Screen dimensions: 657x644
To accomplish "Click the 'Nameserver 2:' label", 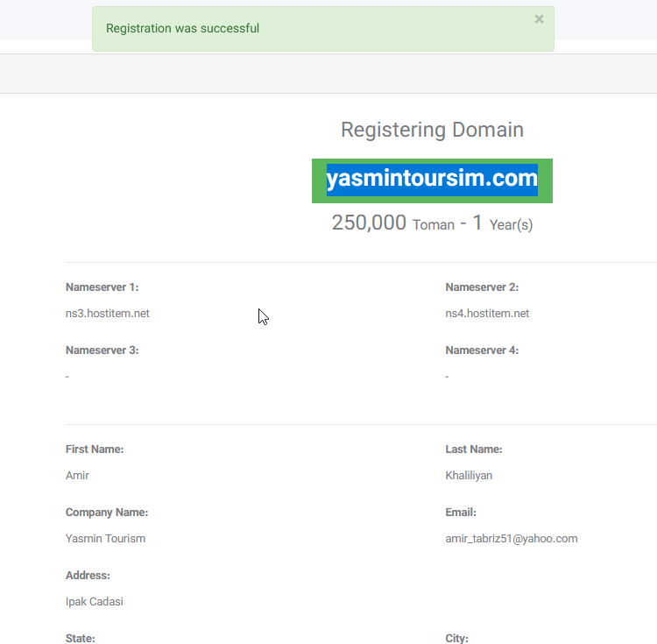I will [x=482, y=287].
